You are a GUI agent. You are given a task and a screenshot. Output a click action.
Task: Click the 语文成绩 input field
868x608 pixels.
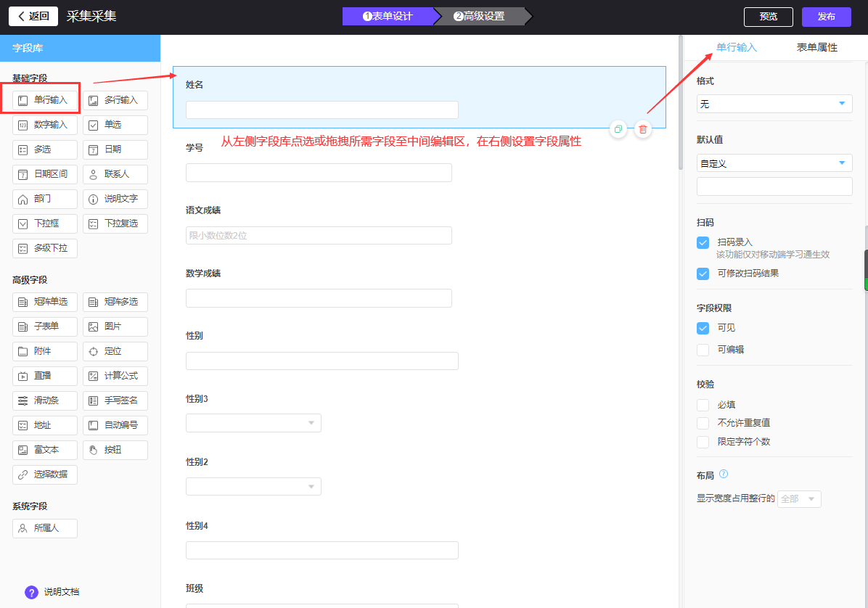point(319,236)
